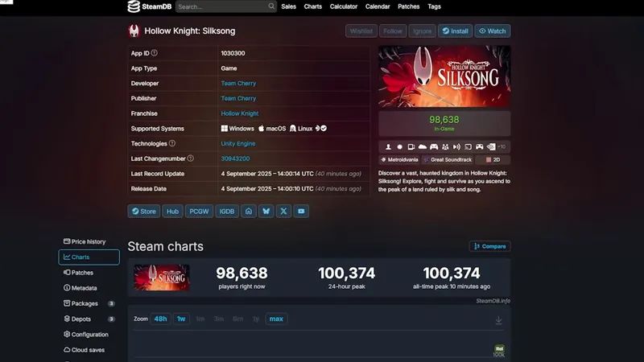The image size is (644, 362).
Task: Click the trading cards feature icon
Action: click(411, 146)
